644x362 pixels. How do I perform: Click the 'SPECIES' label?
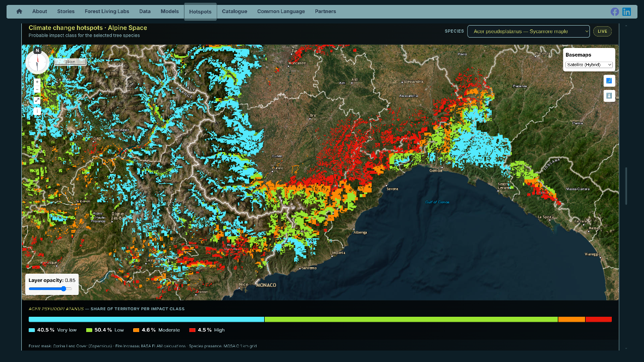tap(454, 31)
